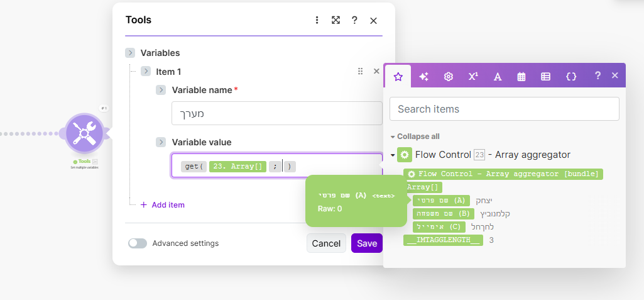Switch to the starred favorites tab

coord(398,76)
